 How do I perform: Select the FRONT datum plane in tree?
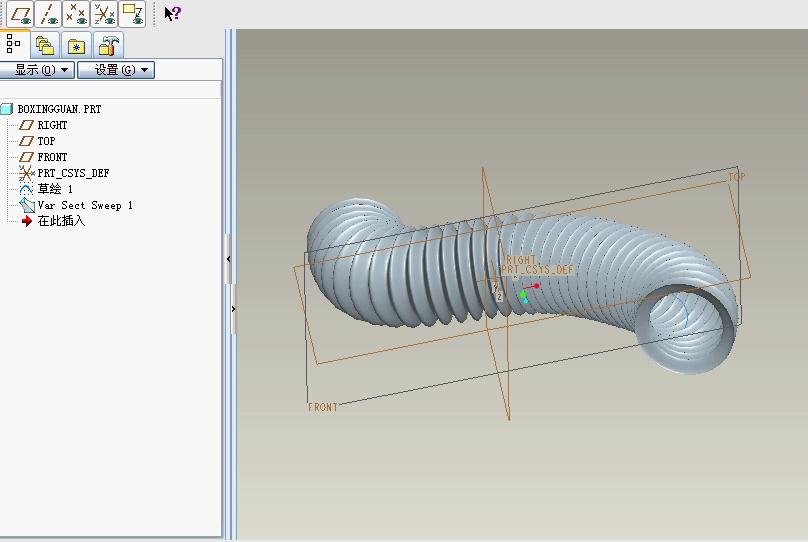[52, 157]
